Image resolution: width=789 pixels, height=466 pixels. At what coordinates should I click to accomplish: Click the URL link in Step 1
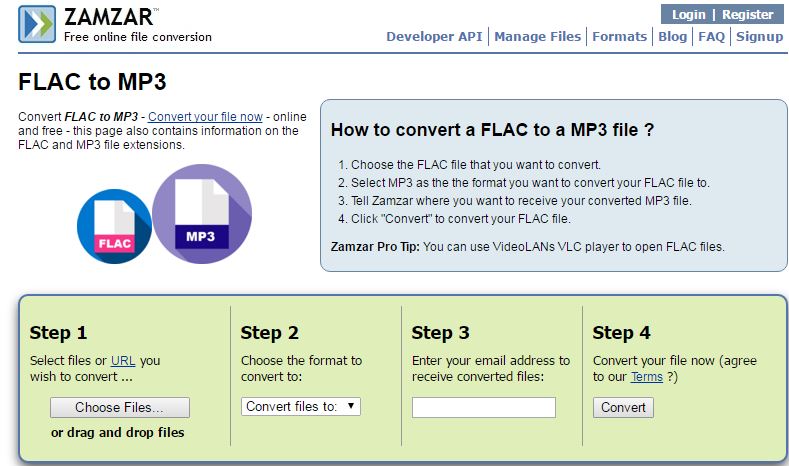[123, 360]
